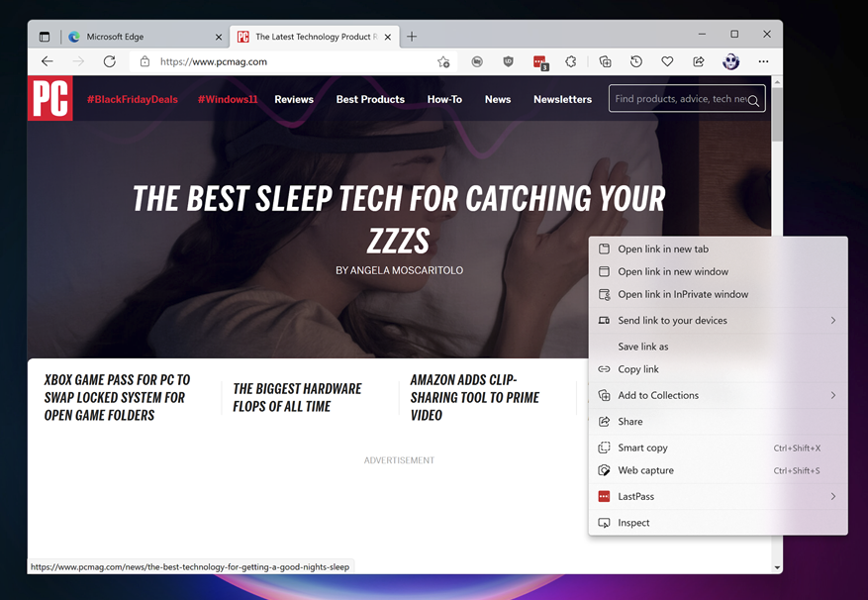Click the search magnifier icon on PCMag
Image resolution: width=868 pixels, height=600 pixels.
pyautogui.click(x=753, y=100)
